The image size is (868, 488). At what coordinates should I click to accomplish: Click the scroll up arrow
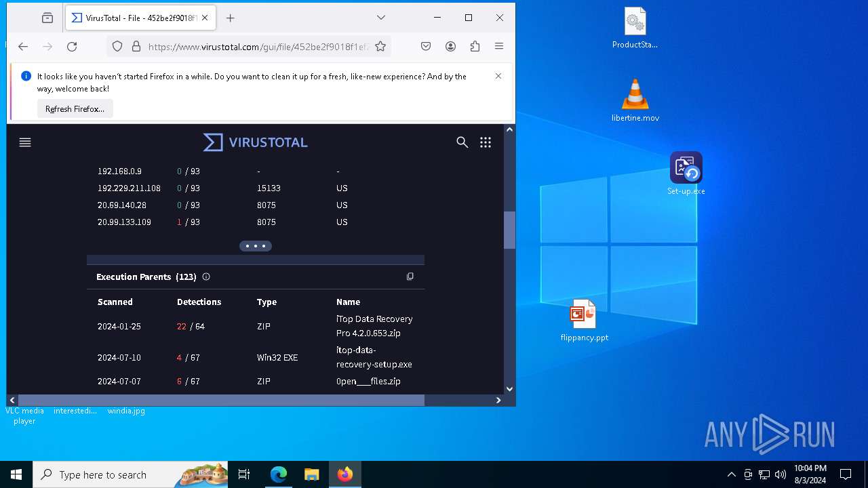click(510, 129)
